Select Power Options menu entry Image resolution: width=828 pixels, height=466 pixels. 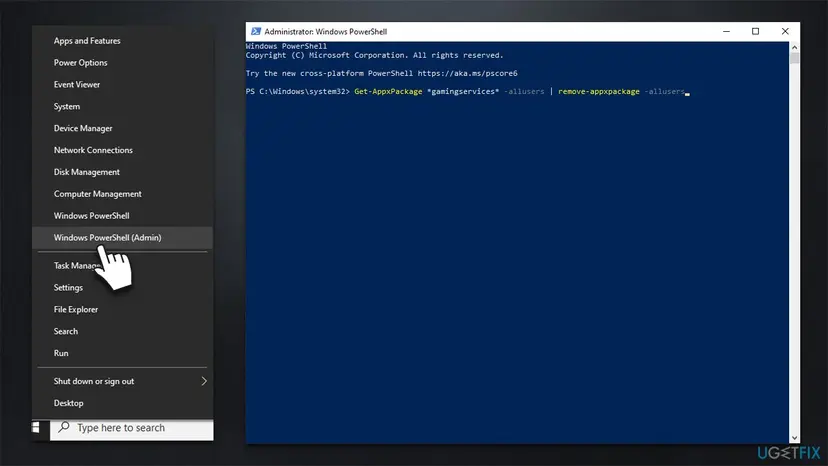point(123,62)
